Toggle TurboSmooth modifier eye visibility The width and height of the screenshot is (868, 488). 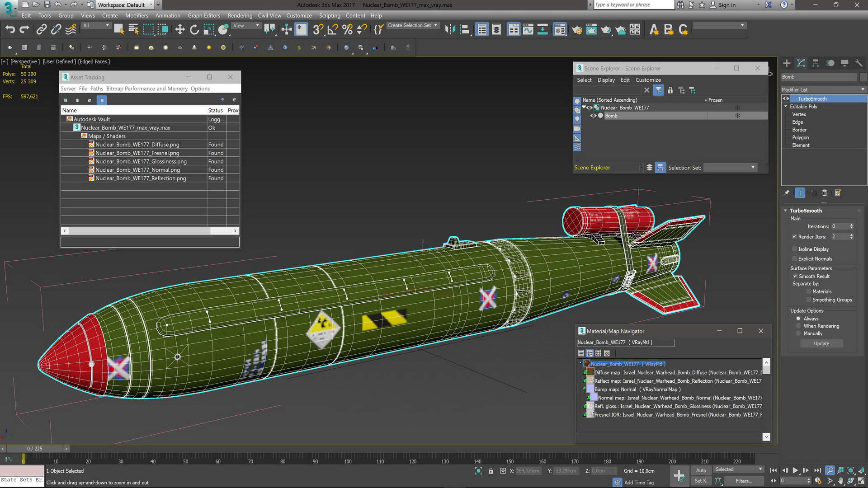pos(786,99)
